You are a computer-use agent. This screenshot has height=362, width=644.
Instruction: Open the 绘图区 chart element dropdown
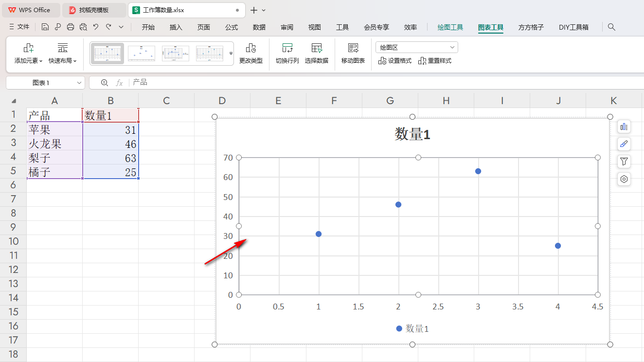coord(417,47)
